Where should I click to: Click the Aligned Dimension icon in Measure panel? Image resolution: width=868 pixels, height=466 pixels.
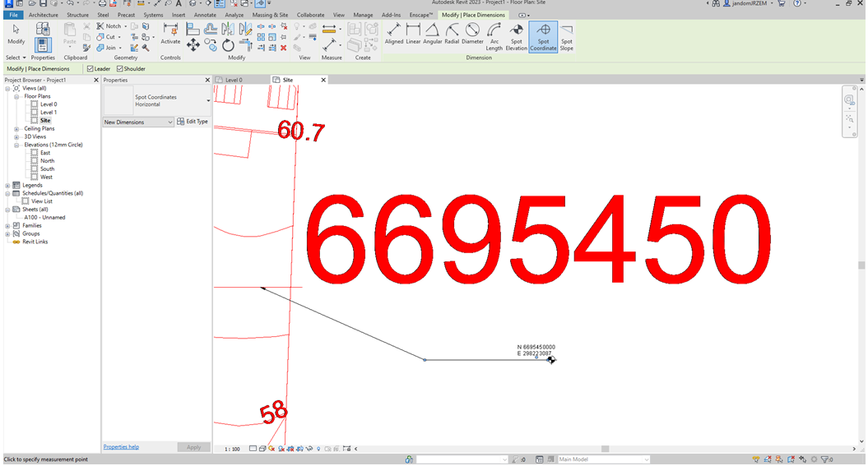(x=329, y=44)
